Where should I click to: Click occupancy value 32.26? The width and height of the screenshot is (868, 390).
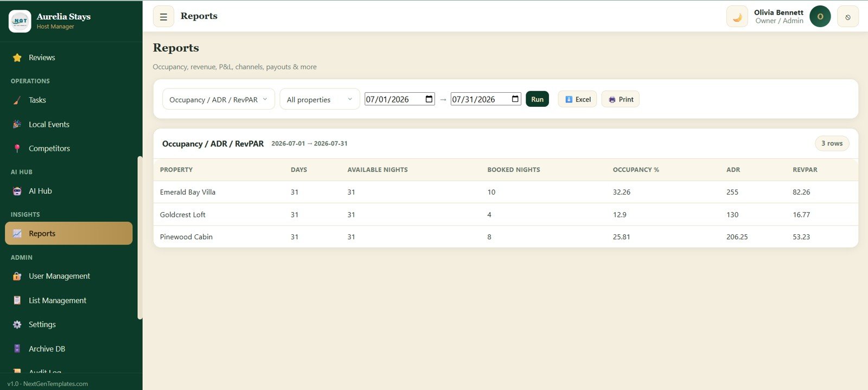[622, 192]
